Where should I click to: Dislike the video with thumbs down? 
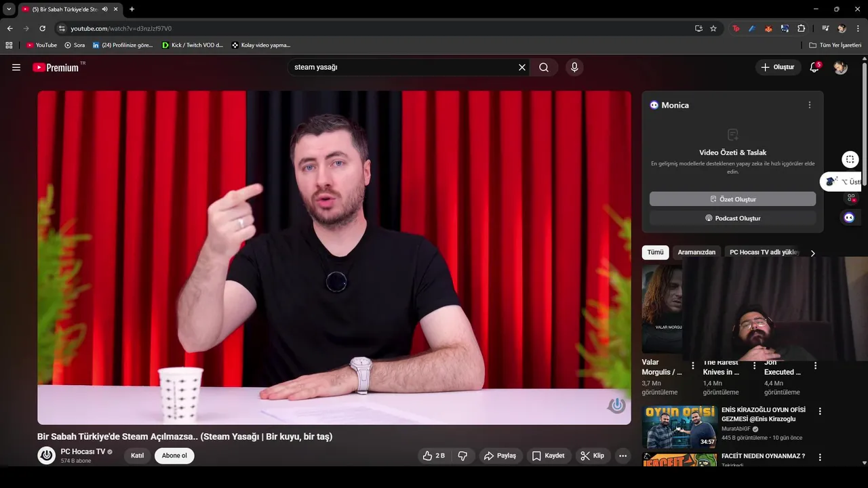pyautogui.click(x=463, y=455)
